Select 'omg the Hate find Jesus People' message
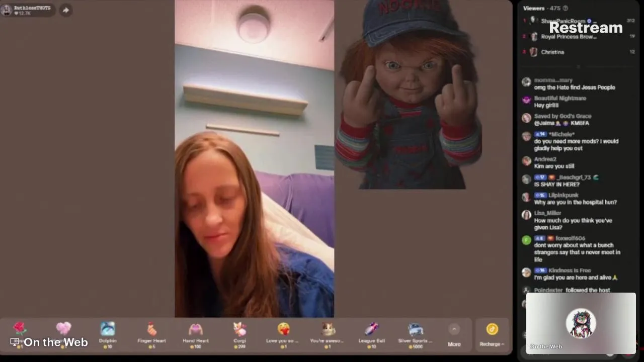The height and width of the screenshot is (362, 644). pyautogui.click(x=575, y=87)
